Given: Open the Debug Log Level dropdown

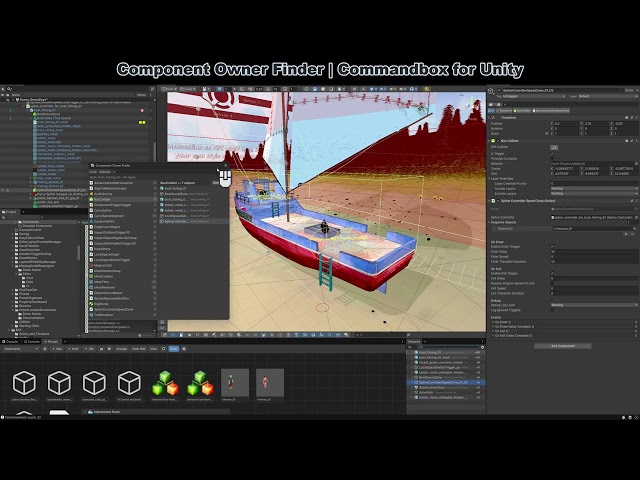Looking at the screenshot, I should coord(594,305).
